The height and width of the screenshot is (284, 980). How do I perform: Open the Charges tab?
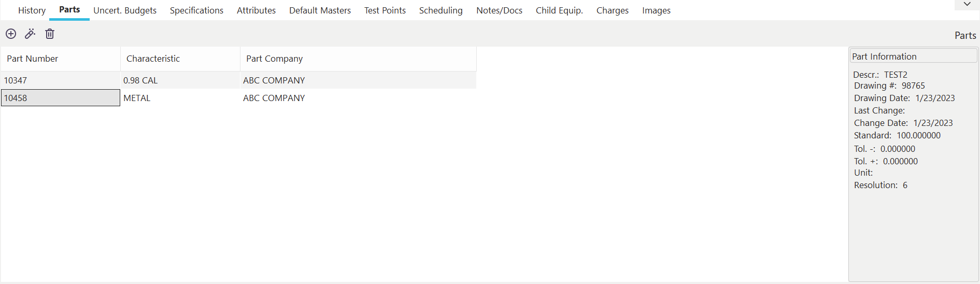(x=612, y=10)
